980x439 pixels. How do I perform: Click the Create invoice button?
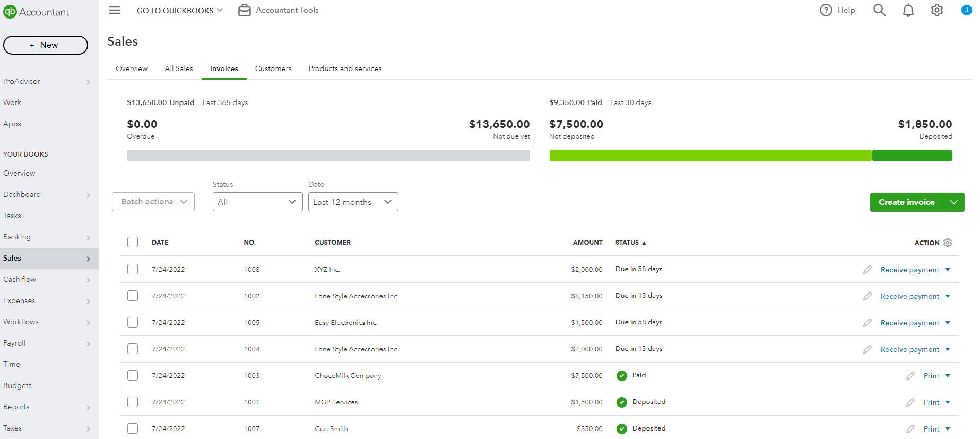tap(906, 202)
